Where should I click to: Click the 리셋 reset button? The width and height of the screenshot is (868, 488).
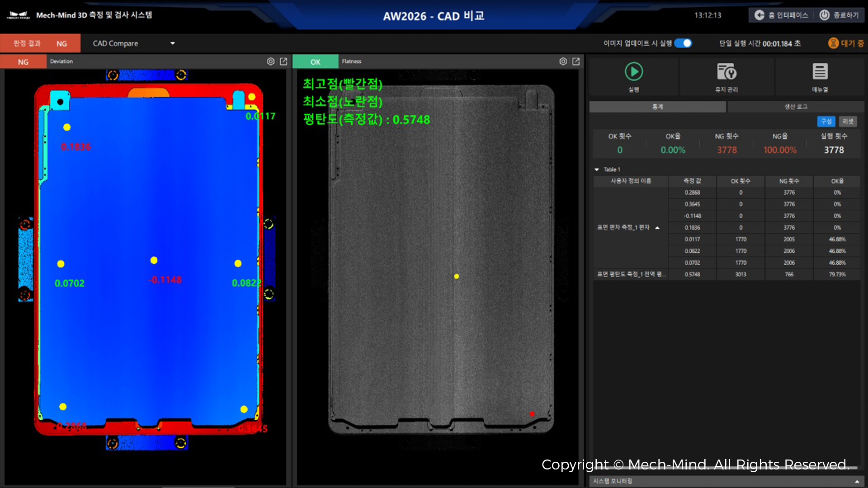click(x=848, y=122)
